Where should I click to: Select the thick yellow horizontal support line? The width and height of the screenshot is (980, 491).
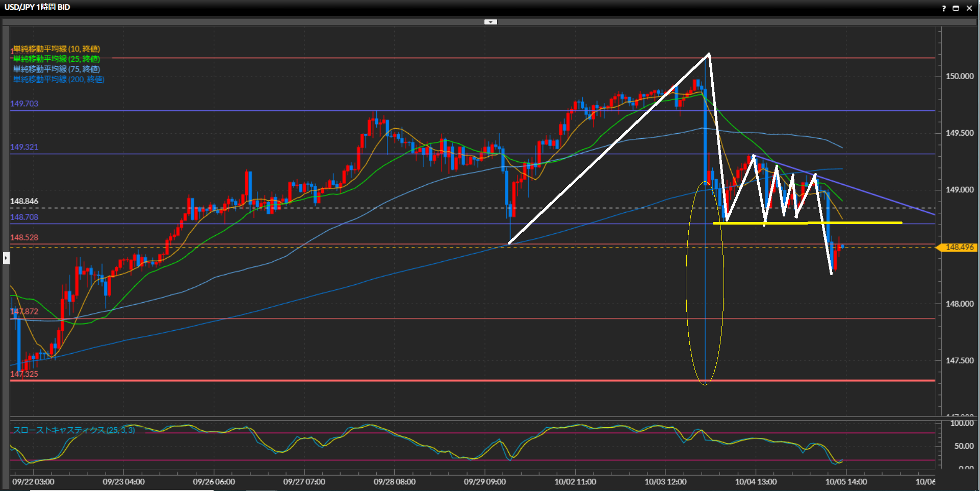coord(867,223)
